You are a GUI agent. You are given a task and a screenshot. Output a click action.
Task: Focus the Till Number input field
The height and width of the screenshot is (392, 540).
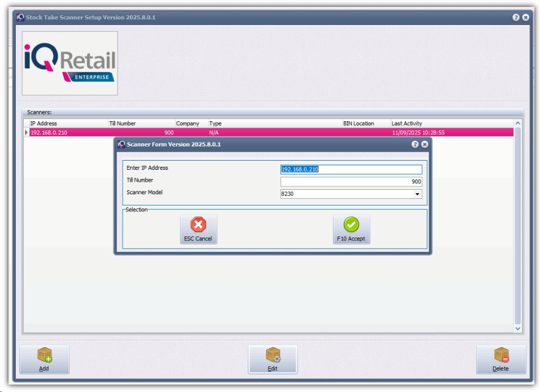[351, 182]
